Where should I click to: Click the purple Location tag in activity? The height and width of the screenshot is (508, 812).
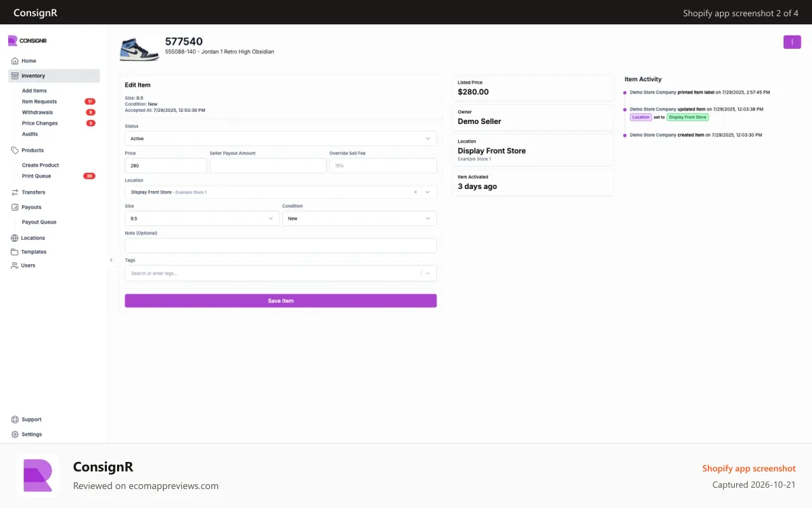tap(641, 117)
